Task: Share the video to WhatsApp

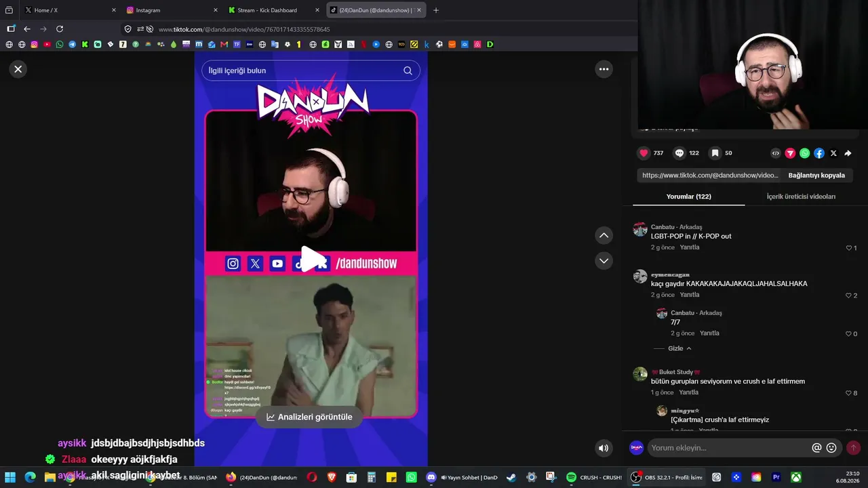Action: click(x=804, y=153)
